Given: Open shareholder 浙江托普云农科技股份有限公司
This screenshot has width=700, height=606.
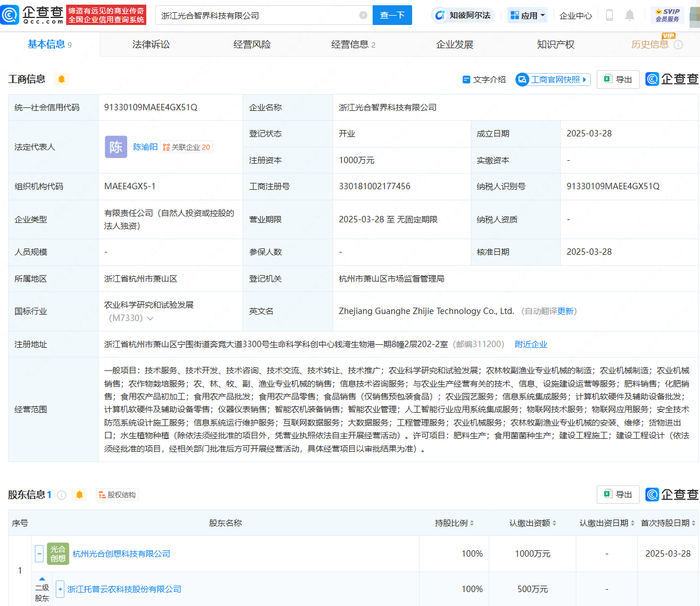Looking at the screenshot, I should (124, 589).
